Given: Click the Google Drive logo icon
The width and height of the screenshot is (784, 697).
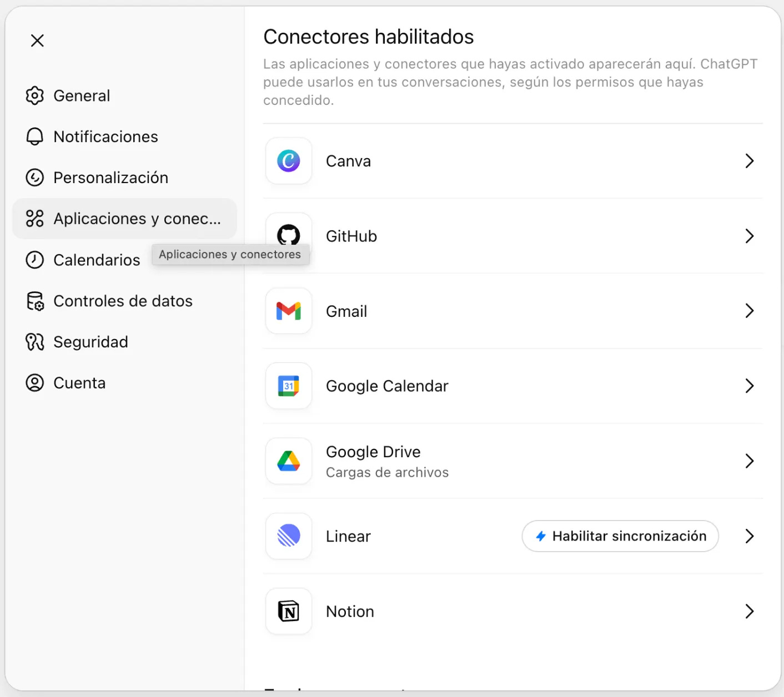Looking at the screenshot, I should tap(289, 461).
